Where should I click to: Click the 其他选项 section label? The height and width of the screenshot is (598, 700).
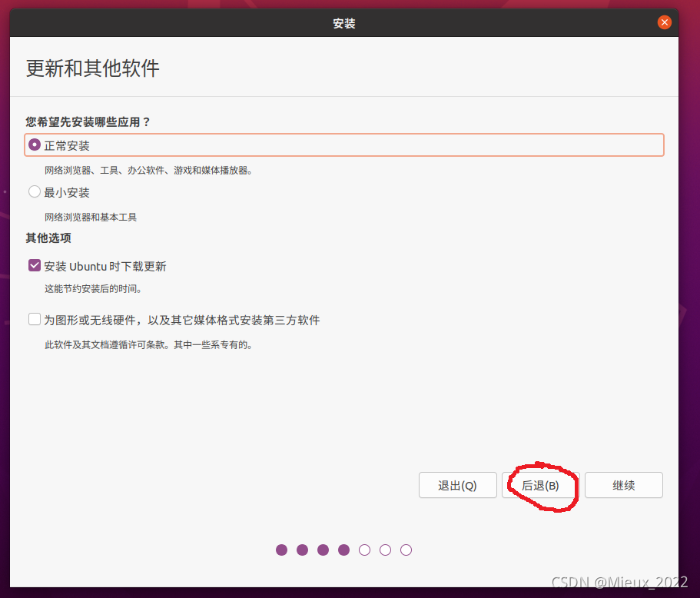coord(48,238)
